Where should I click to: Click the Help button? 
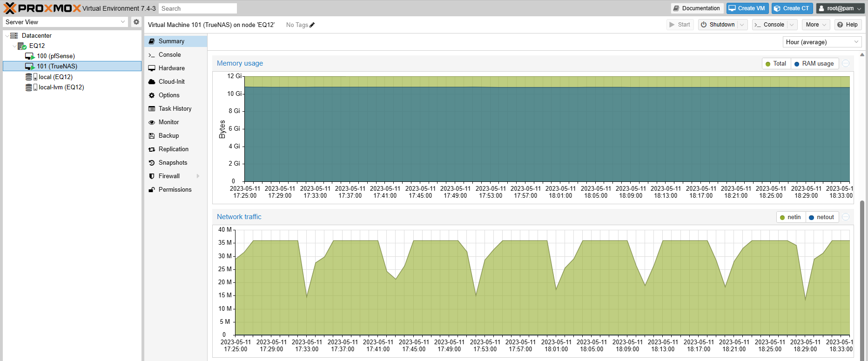coord(848,25)
